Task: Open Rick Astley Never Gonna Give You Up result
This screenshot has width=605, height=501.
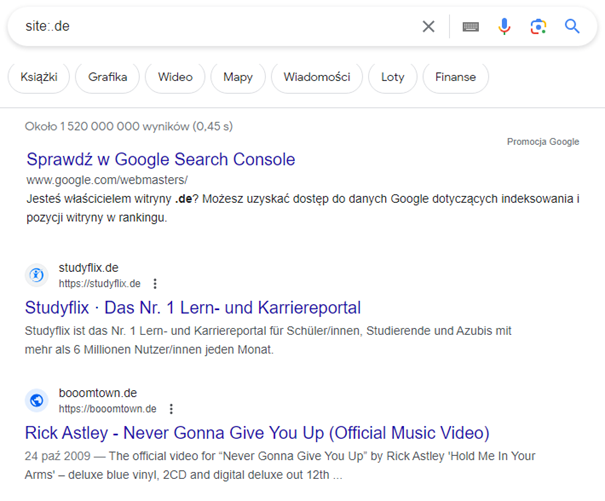Action: (257, 433)
